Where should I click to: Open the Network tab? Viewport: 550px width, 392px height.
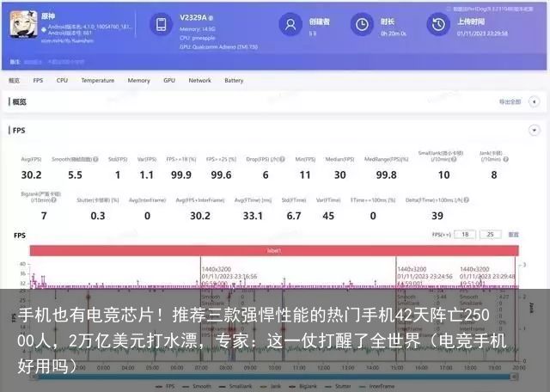tap(200, 80)
